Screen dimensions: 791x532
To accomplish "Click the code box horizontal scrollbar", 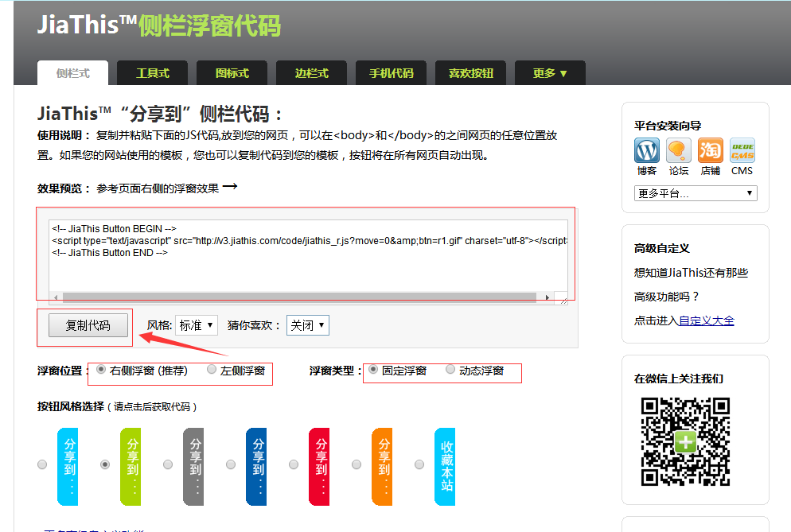I will tap(299, 297).
